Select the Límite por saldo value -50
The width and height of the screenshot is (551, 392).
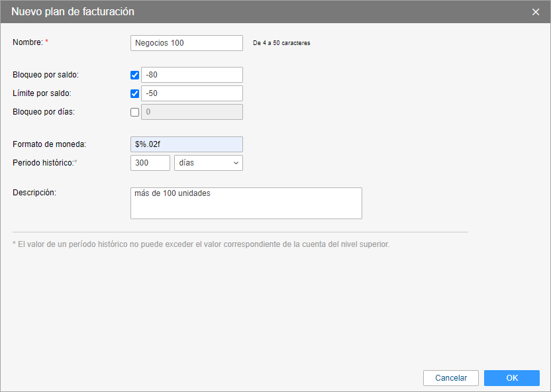pos(192,93)
